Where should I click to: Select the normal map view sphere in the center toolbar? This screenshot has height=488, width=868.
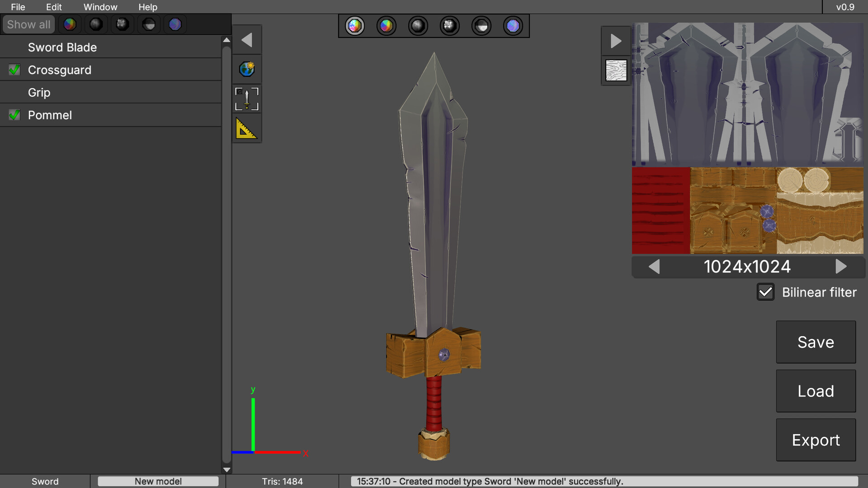point(513,26)
